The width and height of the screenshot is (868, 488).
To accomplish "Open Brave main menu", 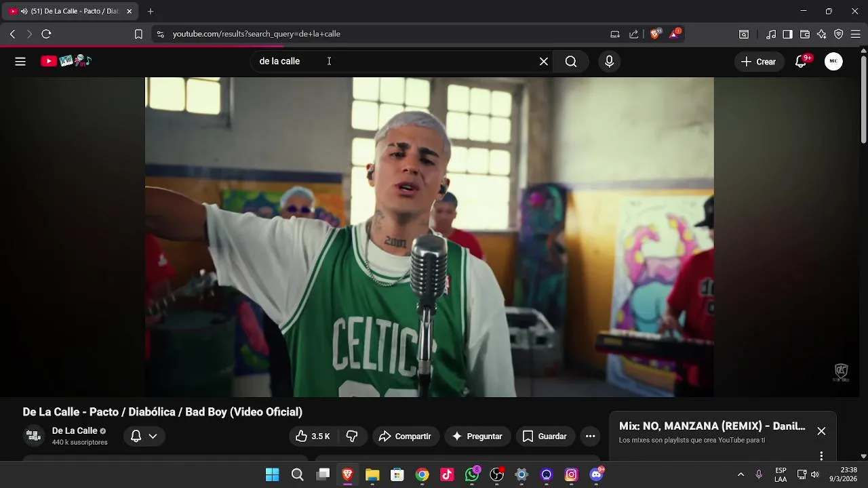I will click(856, 34).
